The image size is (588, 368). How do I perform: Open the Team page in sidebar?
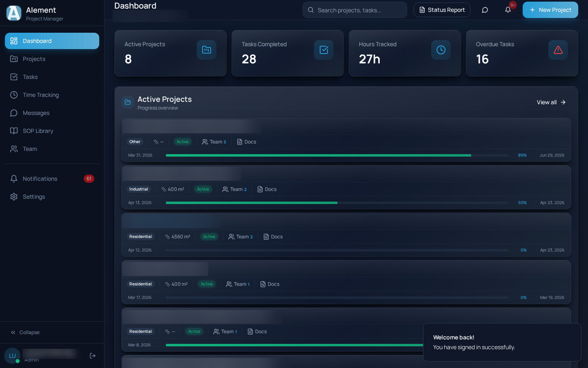(52, 149)
